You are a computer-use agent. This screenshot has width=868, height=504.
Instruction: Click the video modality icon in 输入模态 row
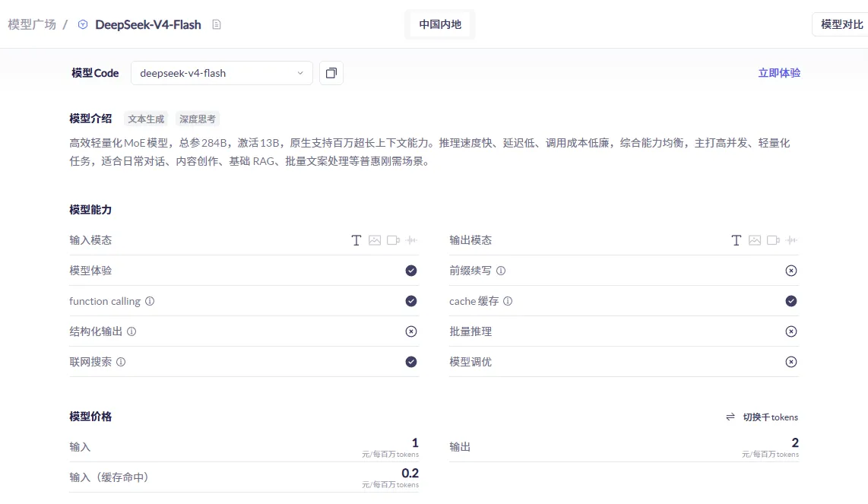coord(393,240)
